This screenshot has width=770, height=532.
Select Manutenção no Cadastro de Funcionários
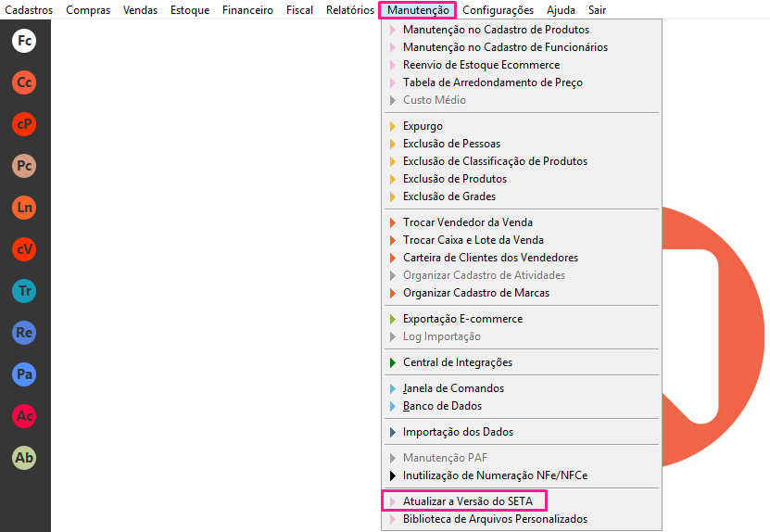point(522,47)
